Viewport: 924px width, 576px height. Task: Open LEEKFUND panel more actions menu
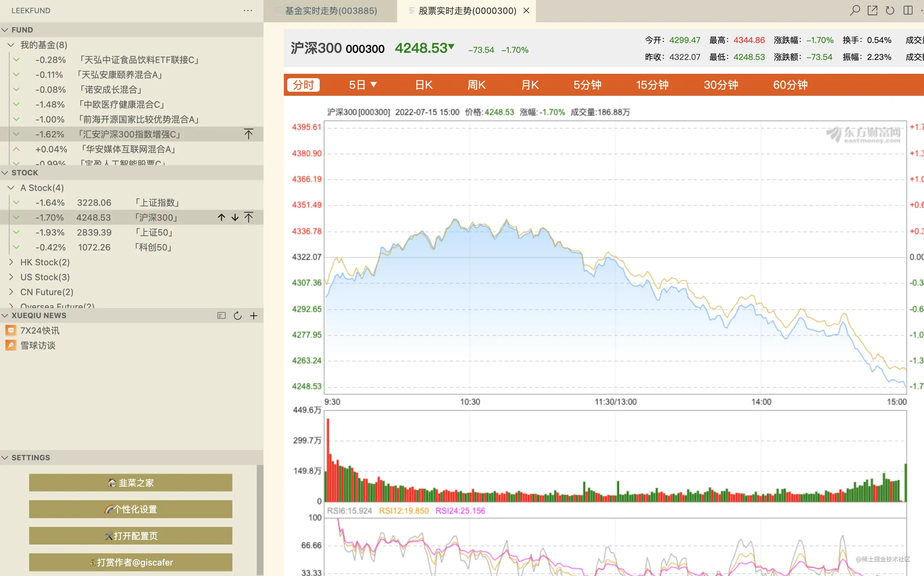248,11
